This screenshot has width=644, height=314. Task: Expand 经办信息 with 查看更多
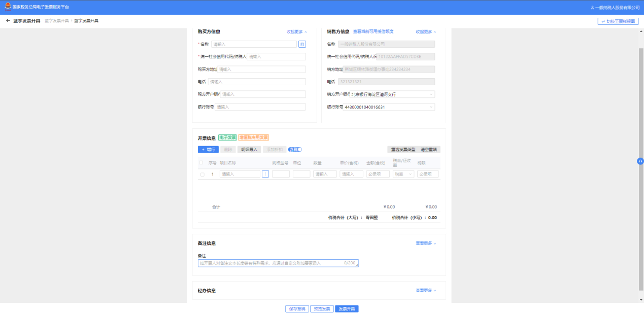(426, 290)
